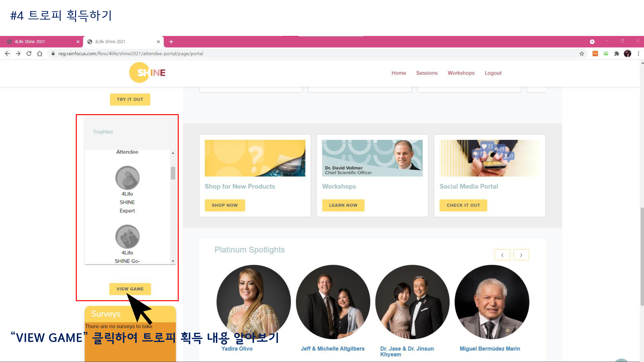Screen dimensions: 644x362
Task: Open Yadira Olivo's spotlight photo
Action: (254, 302)
